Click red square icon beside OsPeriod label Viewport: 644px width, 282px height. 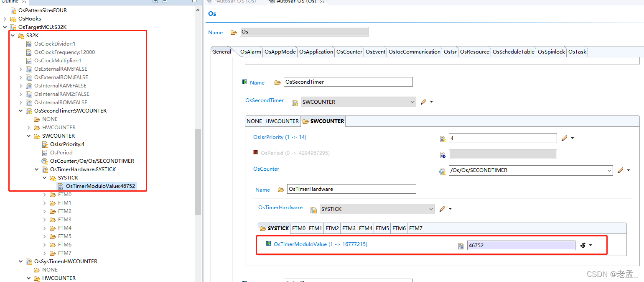coord(256,152)
